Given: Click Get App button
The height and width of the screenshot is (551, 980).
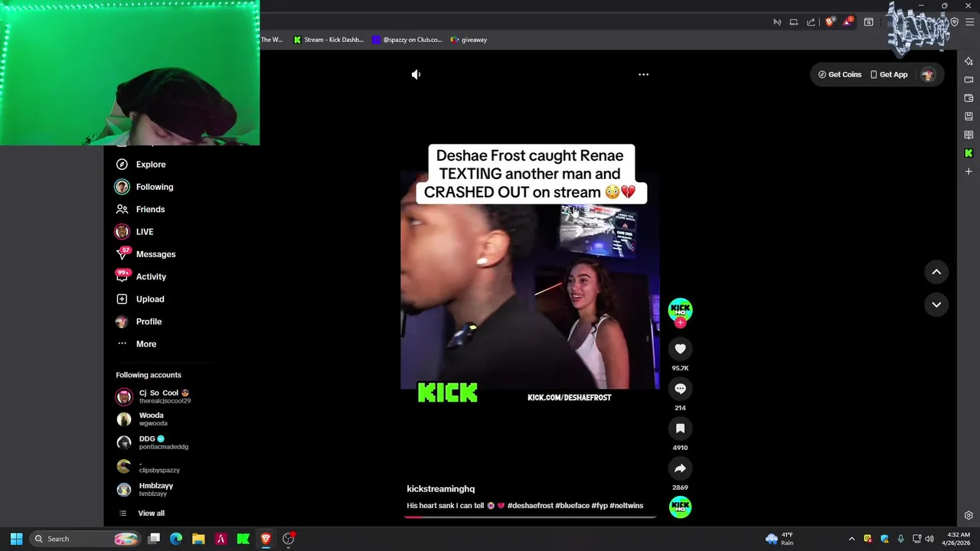Looking at the screenshot, I should tap(889, 74).
